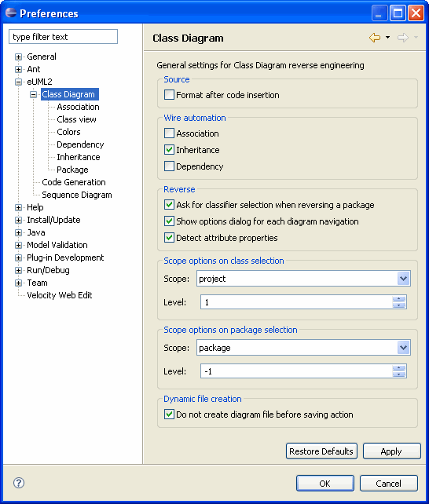Open the class selection Scope dropdown
429x504 pixels.
403,279
